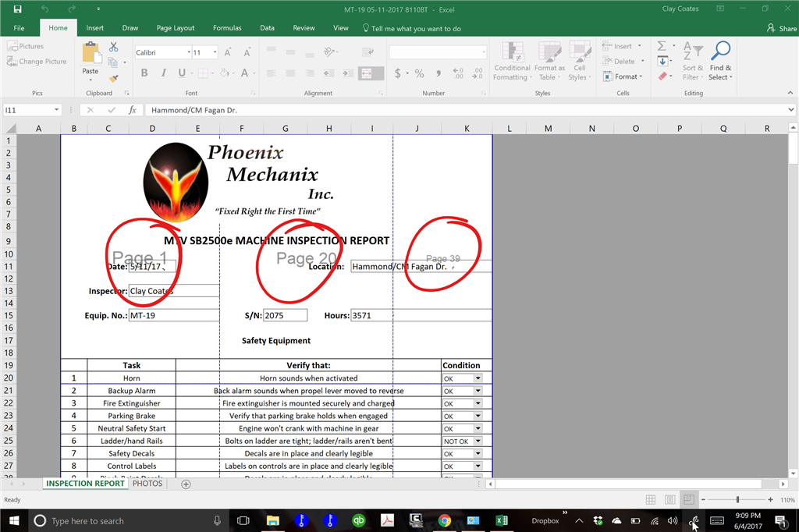Click the text Orientation icon

point(329,52)
